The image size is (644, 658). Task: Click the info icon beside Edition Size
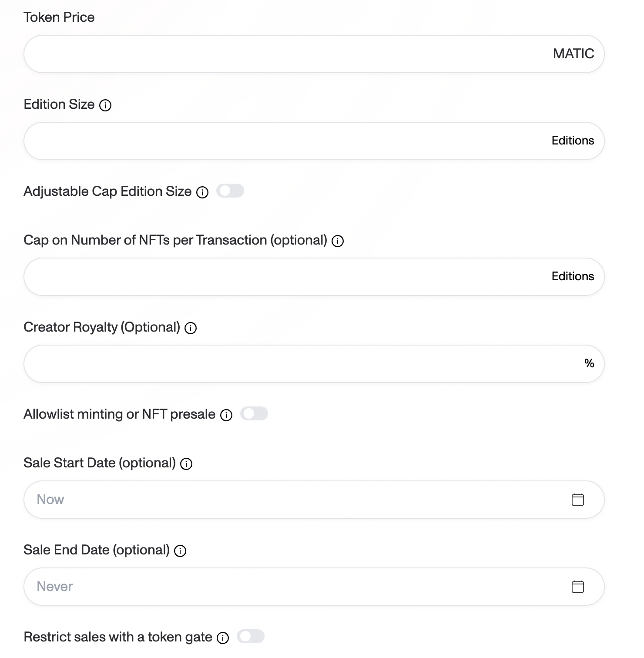click(105, 105)
